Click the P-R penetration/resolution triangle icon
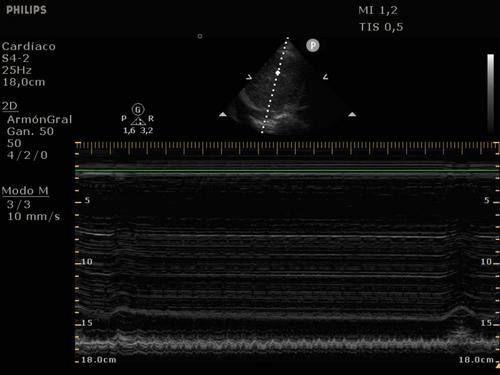The image size is (500, 375). click(138, 120)
